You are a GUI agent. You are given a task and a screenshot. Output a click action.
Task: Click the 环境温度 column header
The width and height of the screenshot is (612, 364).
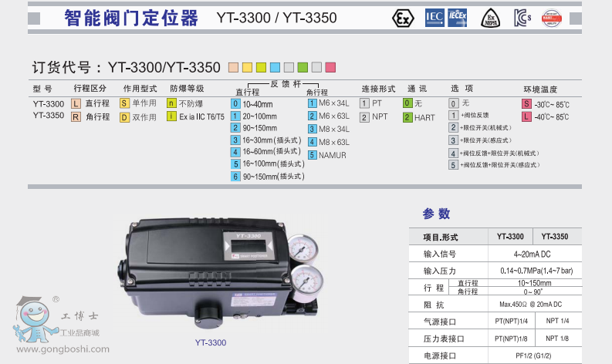(540, 89)
